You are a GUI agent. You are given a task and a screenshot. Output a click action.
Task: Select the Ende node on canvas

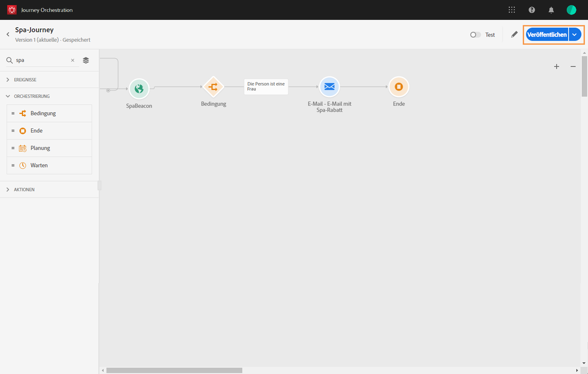pyautogui.click(x=399, y=87)
